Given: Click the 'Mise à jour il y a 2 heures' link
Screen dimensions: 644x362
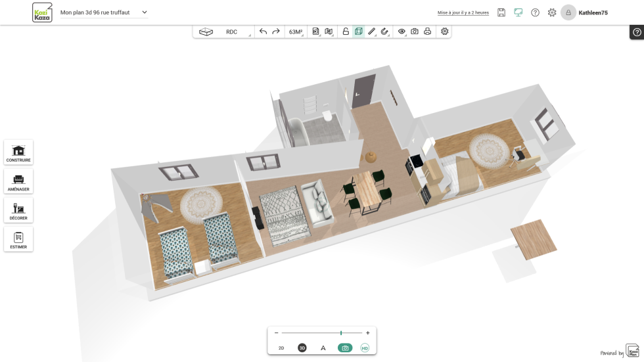Looking at the screenshot, I should [x=463, y=12].
